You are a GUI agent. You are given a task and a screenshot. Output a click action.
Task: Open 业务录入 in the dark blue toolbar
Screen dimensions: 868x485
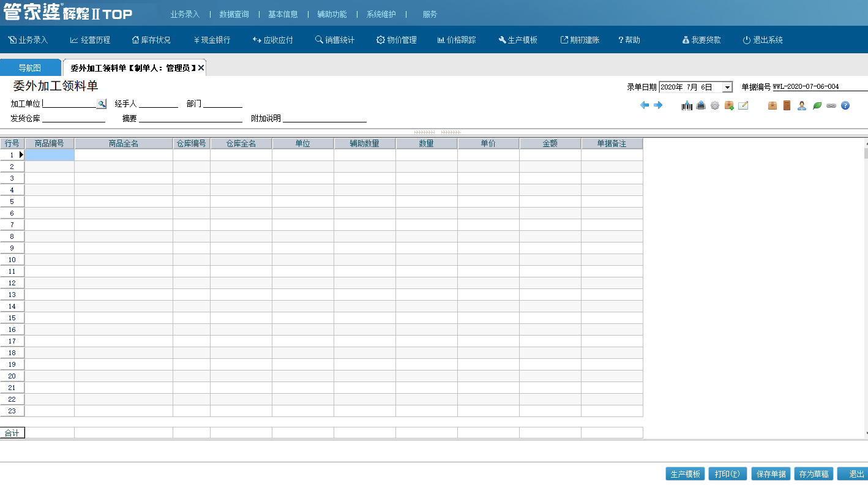pyautogui.click(x=28, y=40)
